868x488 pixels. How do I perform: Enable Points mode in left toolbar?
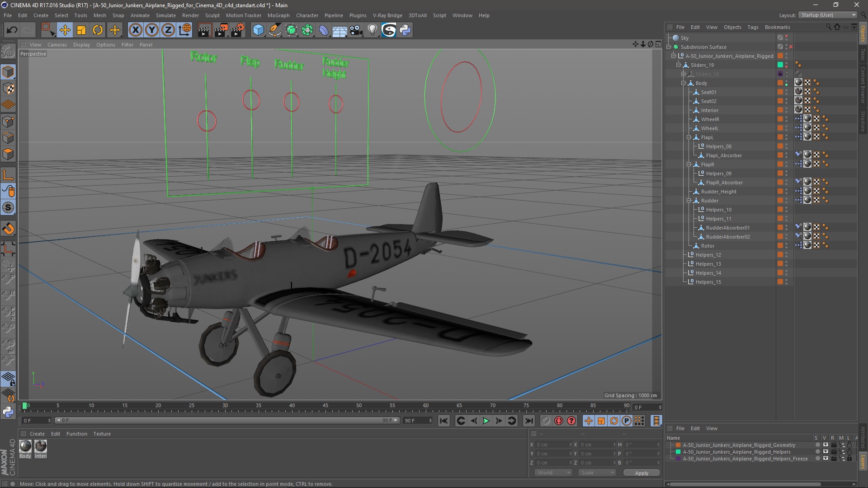(8, 122)
